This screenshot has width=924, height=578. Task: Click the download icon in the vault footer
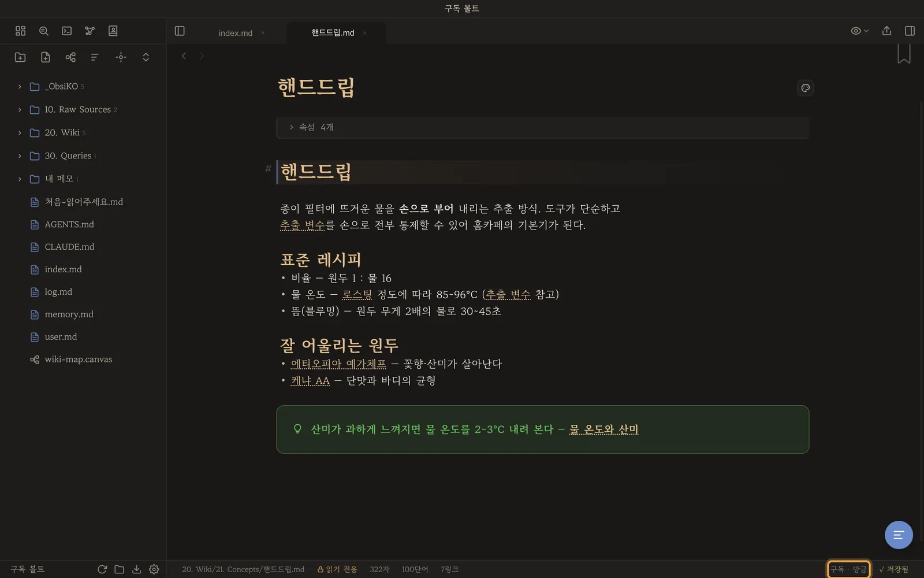click(x=136, y=569)
